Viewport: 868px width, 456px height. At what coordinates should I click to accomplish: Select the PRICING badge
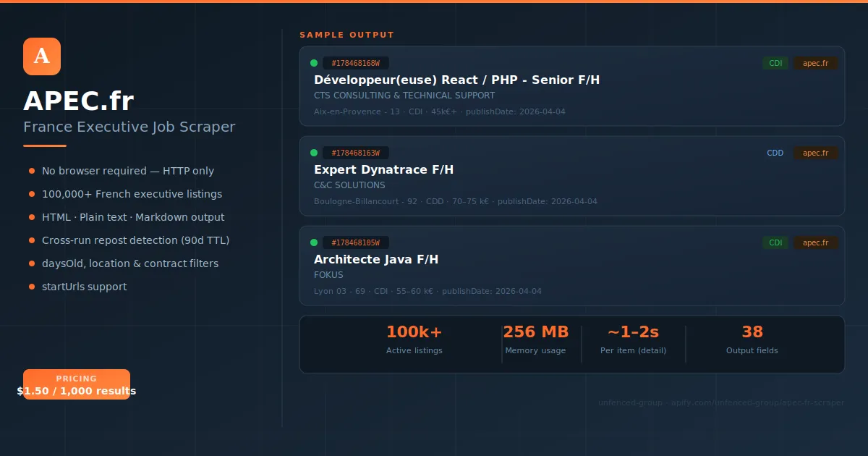pyautogui.click(x=76, y=378)
